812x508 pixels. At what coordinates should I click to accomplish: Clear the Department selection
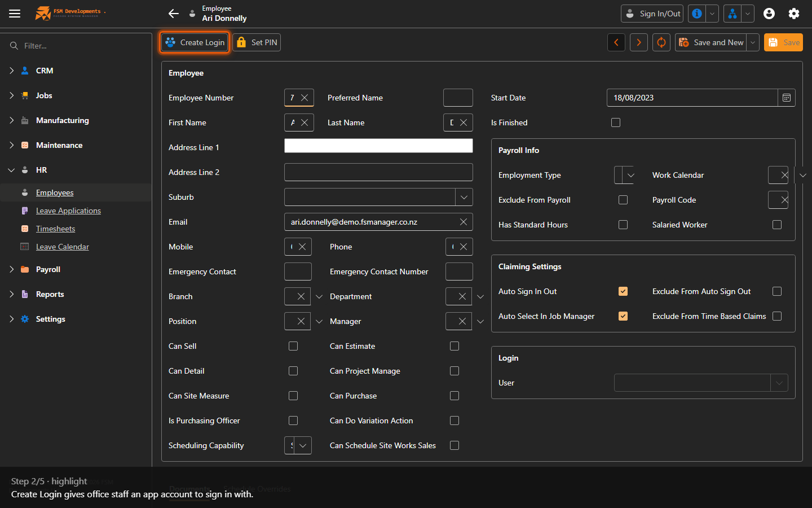462,296
